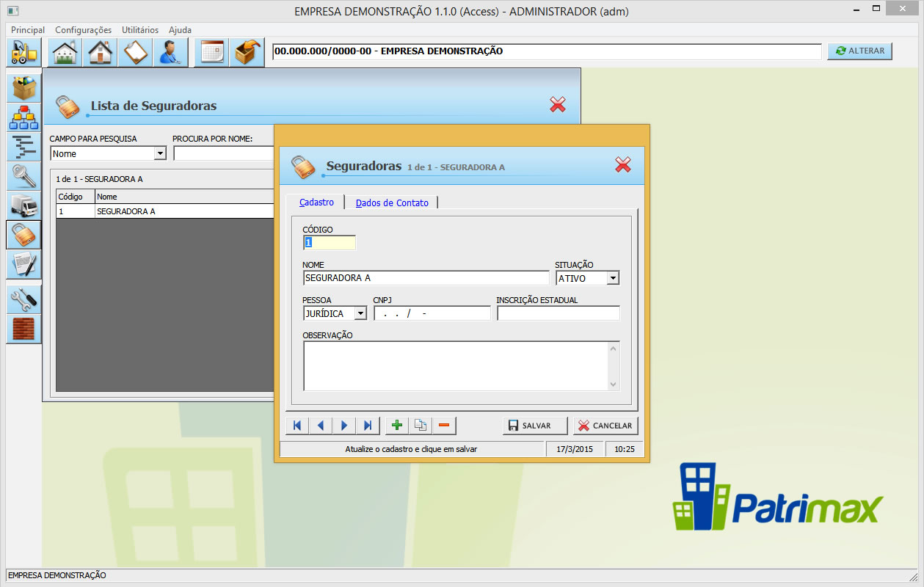The width and height of the screenshot is (924, 587).
Task: Switch to the Dados de Contato tab
Action: [392, 203]
